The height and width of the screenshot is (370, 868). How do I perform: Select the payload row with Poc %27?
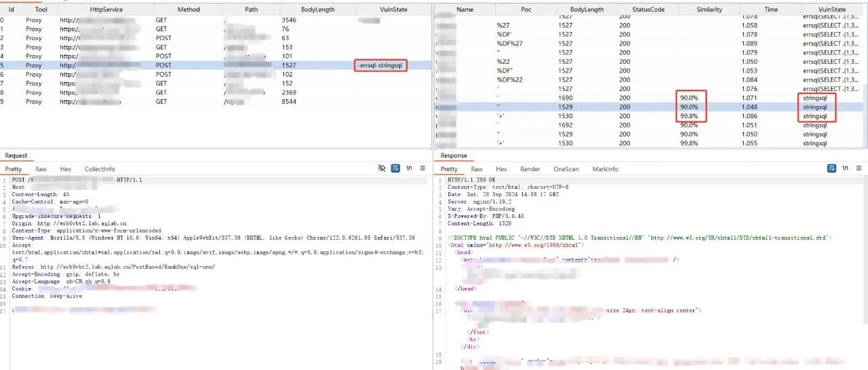click(649, 25)
